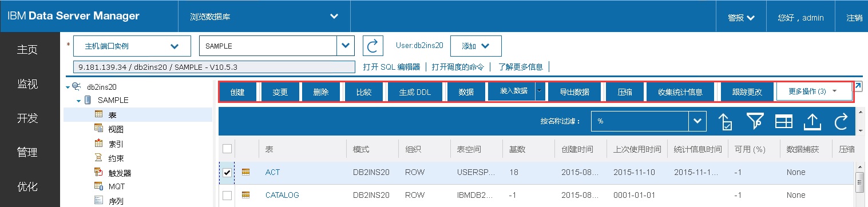The image size is (868, 207).
Task: Open 优化 in left sidebar
Action: tap(27, 186)
